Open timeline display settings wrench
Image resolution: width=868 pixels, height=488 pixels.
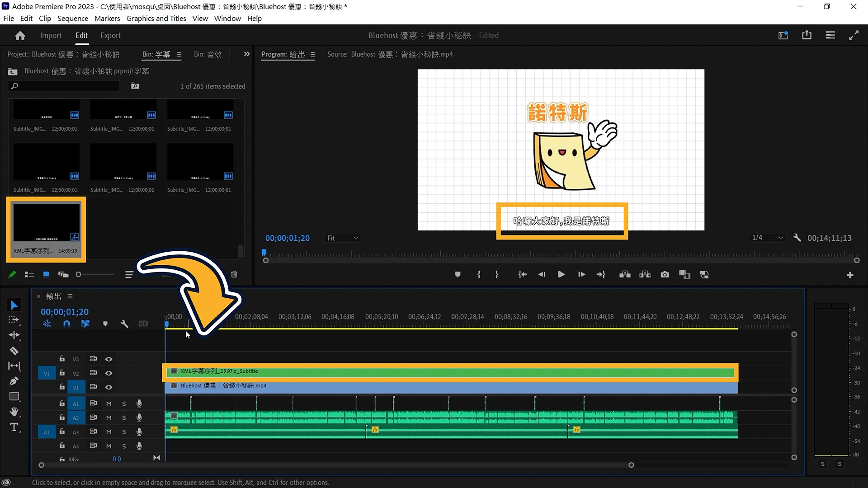click(124, 324)
